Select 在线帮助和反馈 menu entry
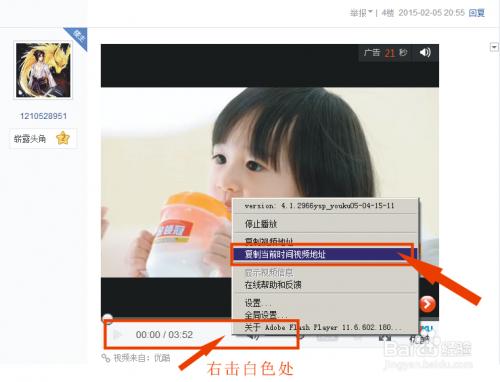Image resolution: width=500 pixels, height=382 pixels. point(273,285)
